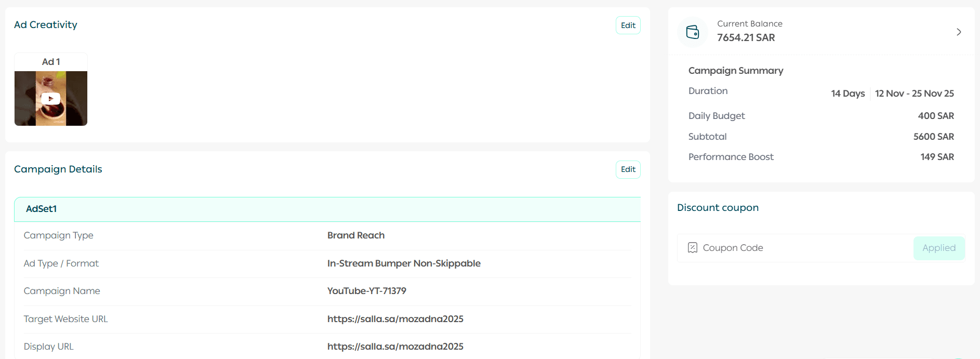Click the Brand Reach campaign type value
980x359 pixels.
pos(355,235)
